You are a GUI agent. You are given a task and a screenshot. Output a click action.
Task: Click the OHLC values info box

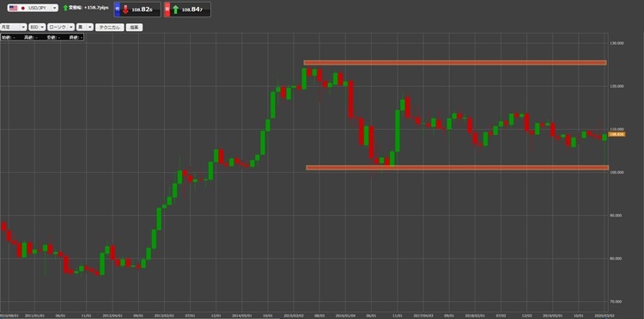pos(42,38)
